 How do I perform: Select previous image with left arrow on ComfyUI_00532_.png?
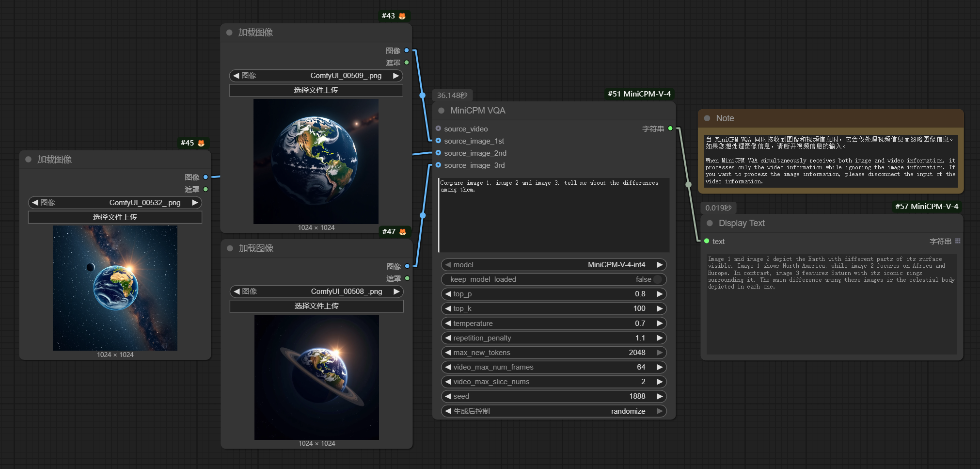tap(35, 203)
